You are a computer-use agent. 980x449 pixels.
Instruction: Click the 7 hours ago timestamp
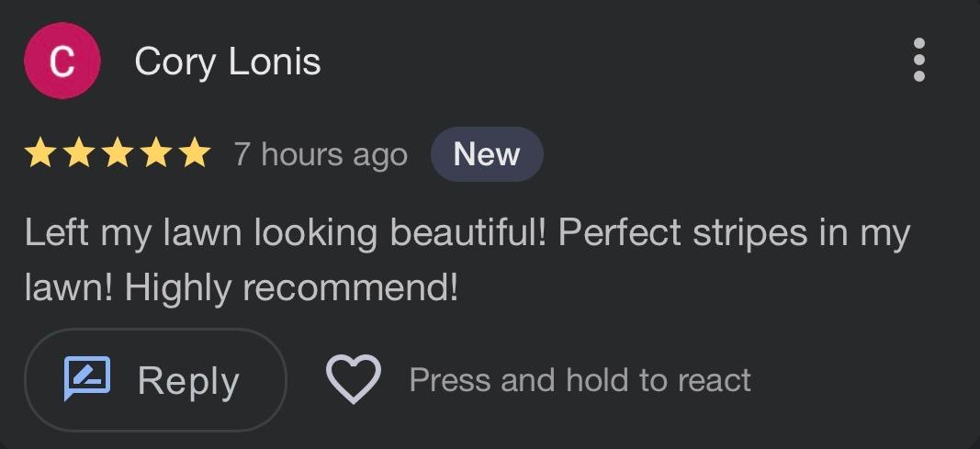(x=320, y=154)
